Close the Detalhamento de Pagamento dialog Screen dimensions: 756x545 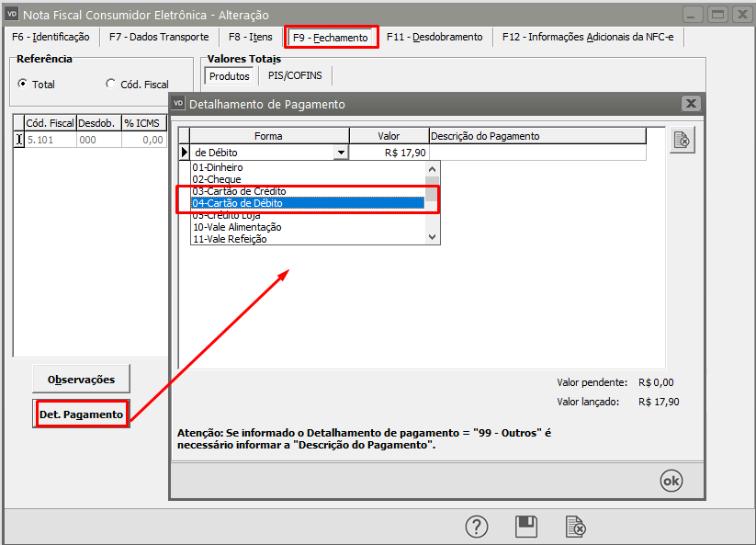click(x=692, y=104)
